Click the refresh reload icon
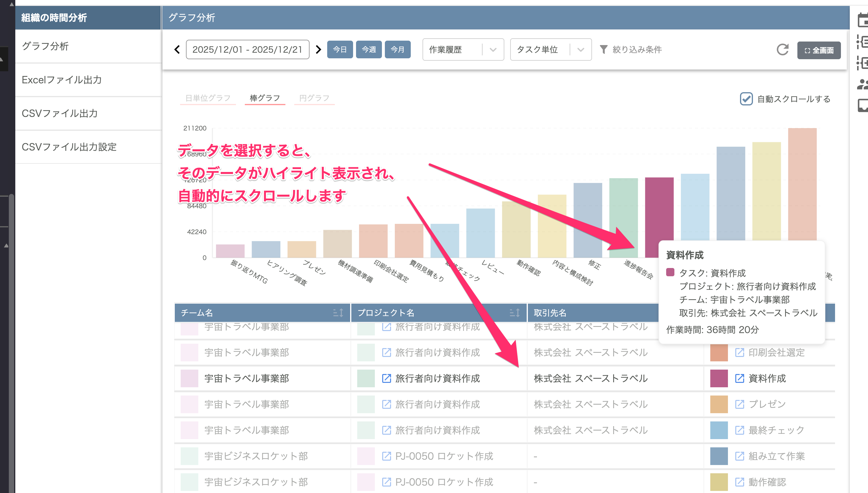868x493 pixels. [x=782, y=50]
